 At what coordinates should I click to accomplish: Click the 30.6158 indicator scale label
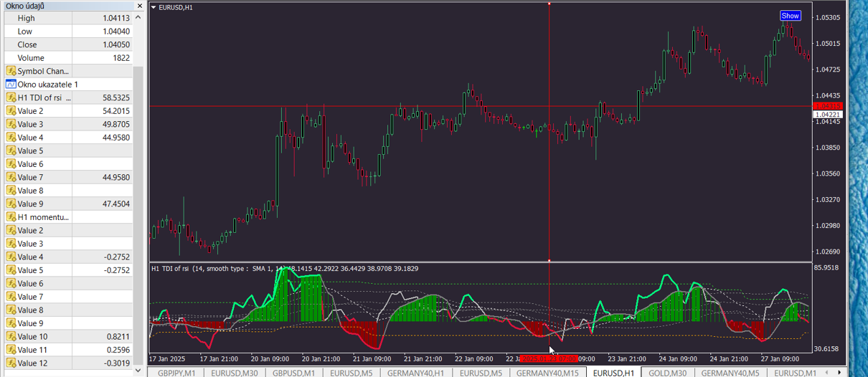pyautogui.click(x=828, y=349)
